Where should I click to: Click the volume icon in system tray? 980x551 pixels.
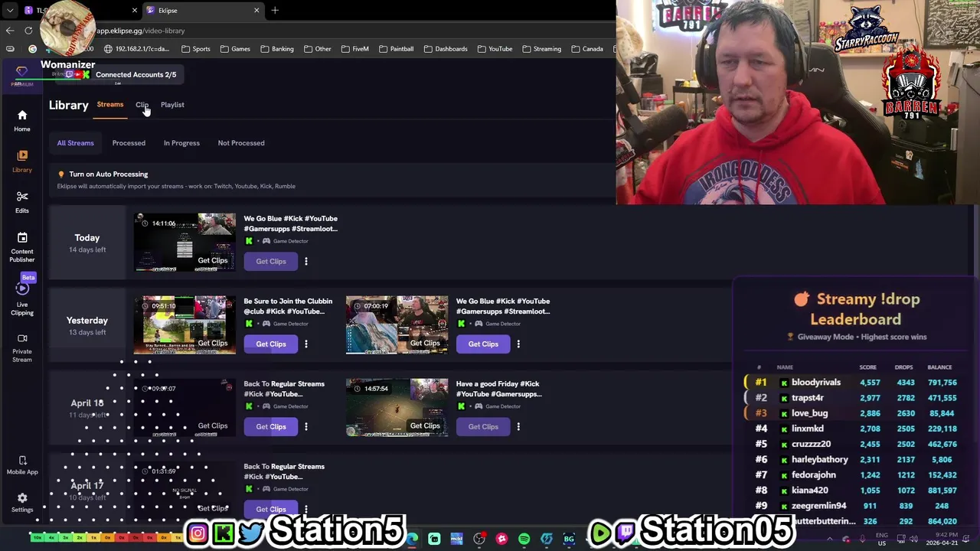click(913, 539)
